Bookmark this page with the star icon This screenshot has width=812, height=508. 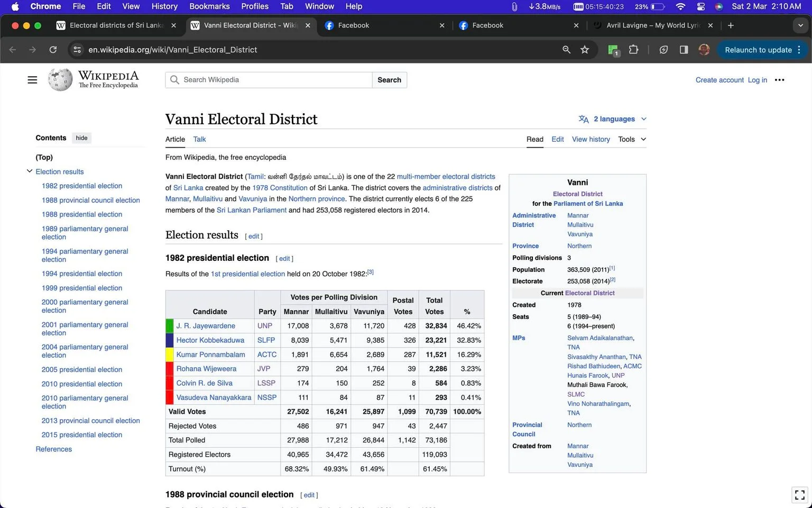pyautogui.click(x=585, y=50)
